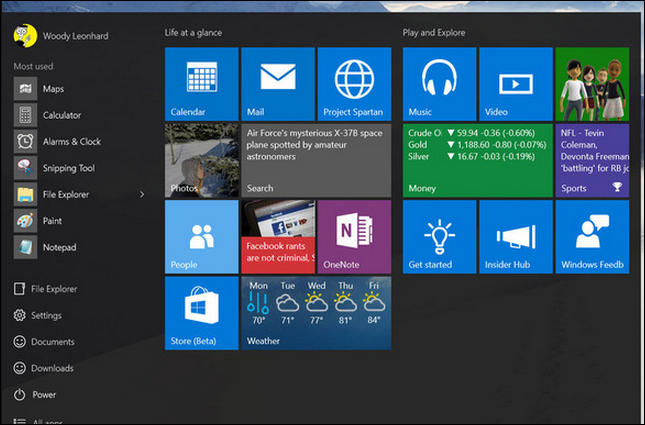Launch the OneNote tile
This screenshot has height=425, width=645.
(x=354, y=237)
